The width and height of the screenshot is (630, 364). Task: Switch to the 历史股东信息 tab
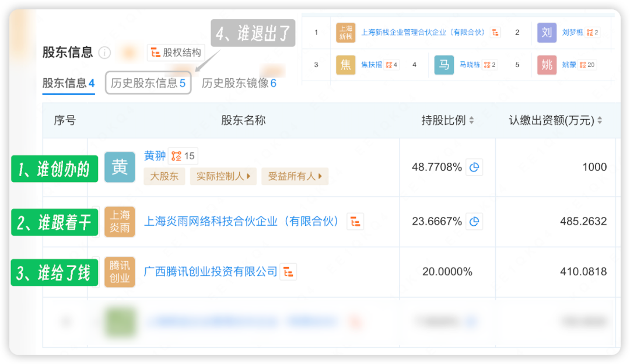coord(148,83)
